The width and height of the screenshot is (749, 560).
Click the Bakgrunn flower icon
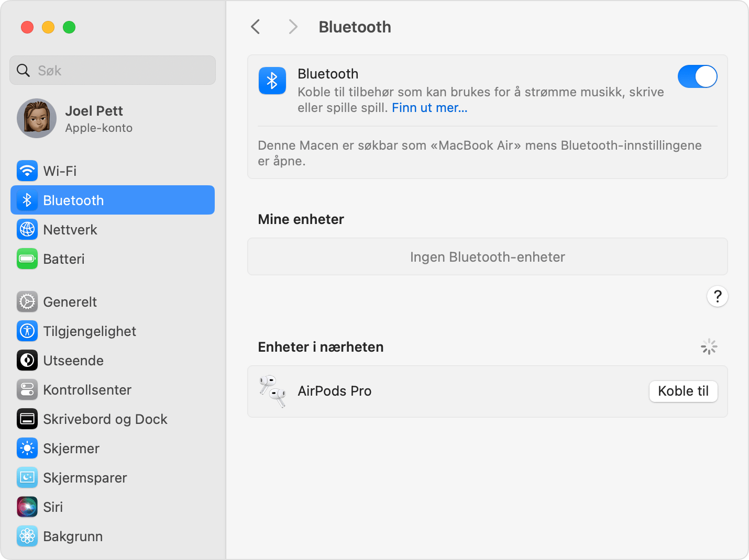pyautogui.click(x=27, y=536)
